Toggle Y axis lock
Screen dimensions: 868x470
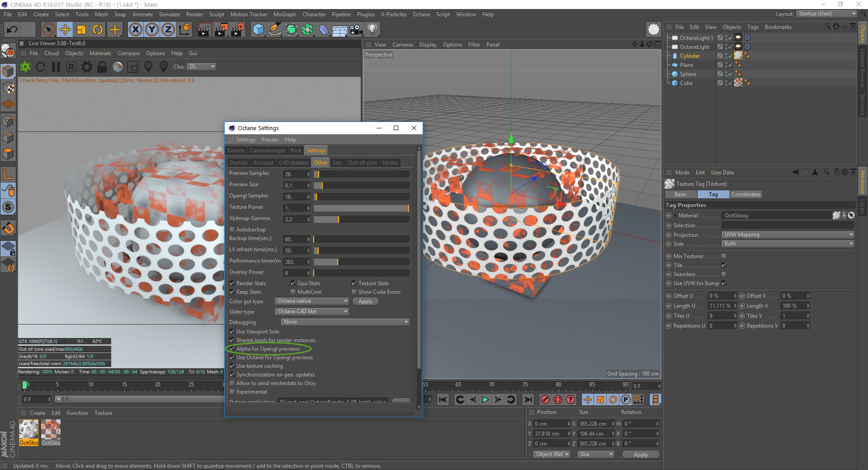coord(152,30)
